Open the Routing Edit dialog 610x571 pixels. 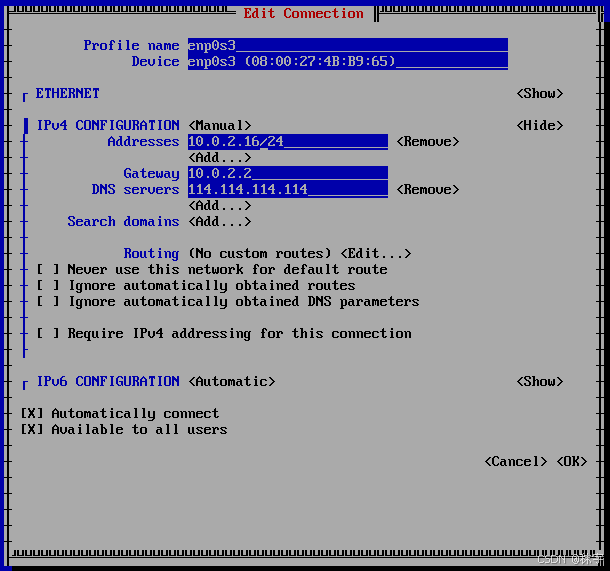click(375, 254)
